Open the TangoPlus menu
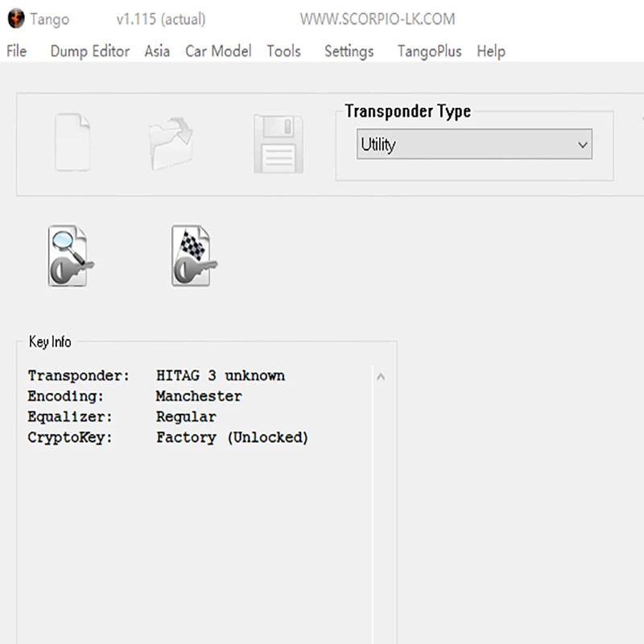 (x=430, y=52)
